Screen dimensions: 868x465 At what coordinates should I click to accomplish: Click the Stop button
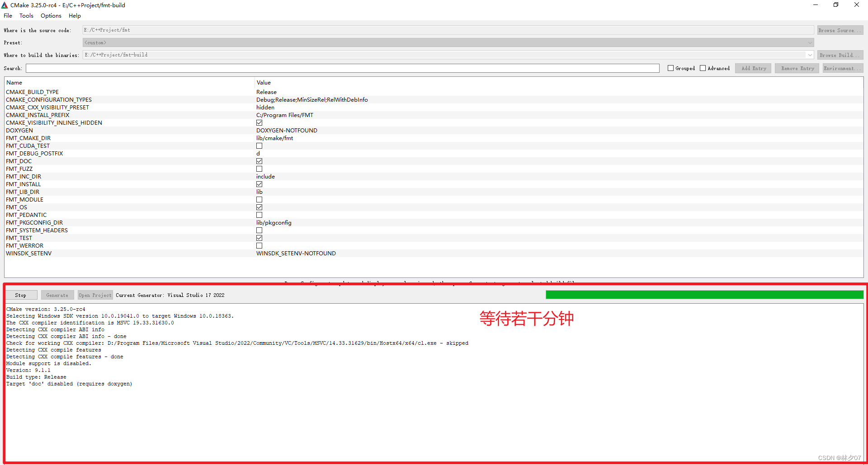21,295
